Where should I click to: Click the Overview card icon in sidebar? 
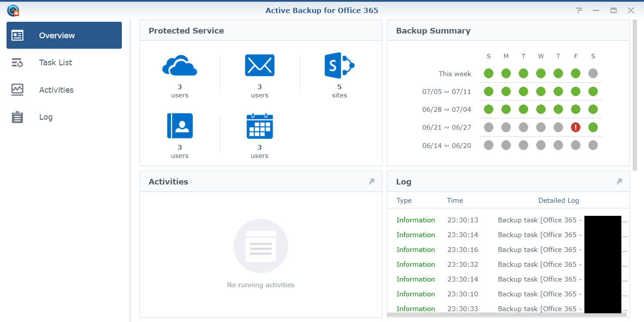17,36
